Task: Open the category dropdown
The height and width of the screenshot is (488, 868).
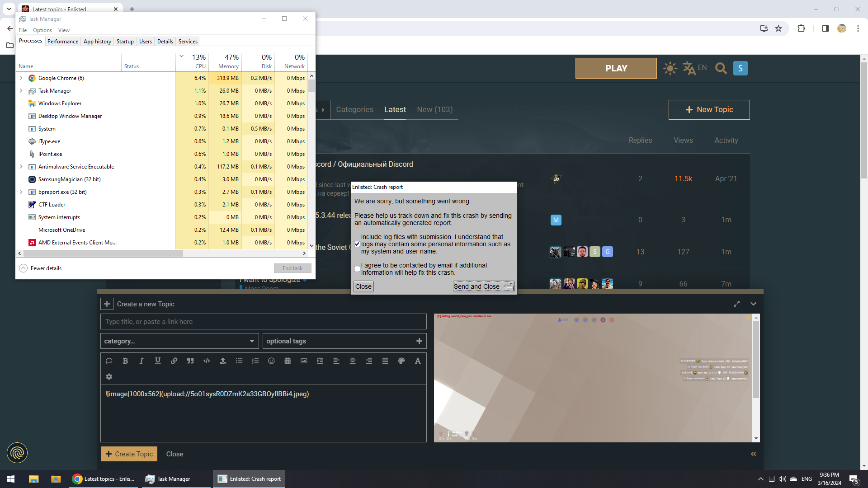Action: coord(179,341)
